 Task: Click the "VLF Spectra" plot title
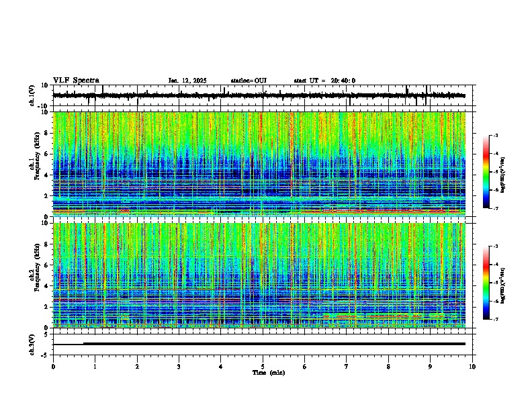[x=76, y=81]
